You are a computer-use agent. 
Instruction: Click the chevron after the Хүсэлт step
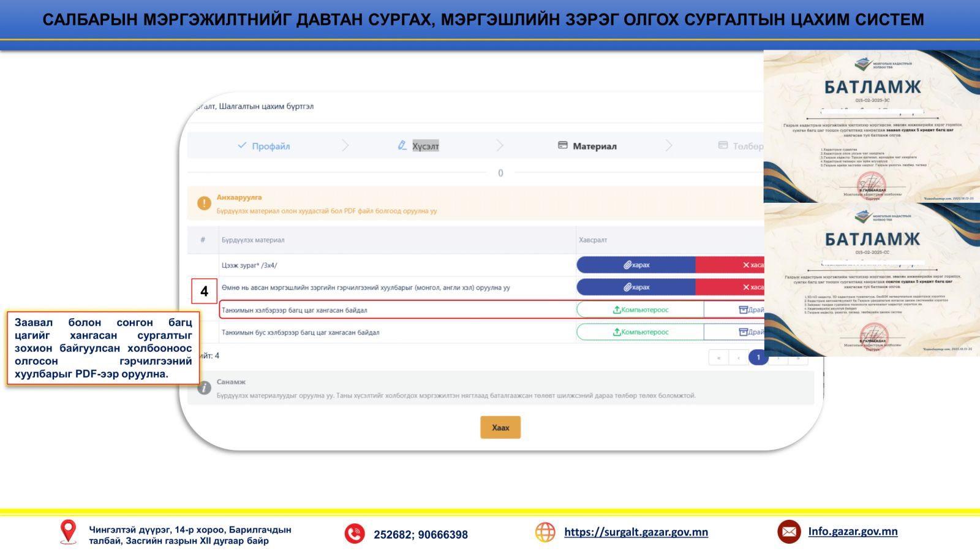(x=500, y=146)
